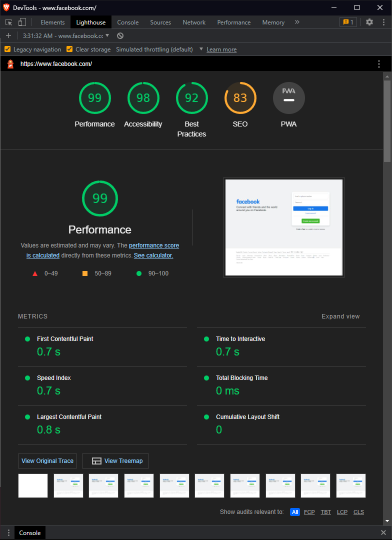Click View Original Trace button
Viewport: 392px width, 540px height.
(47, 461)
